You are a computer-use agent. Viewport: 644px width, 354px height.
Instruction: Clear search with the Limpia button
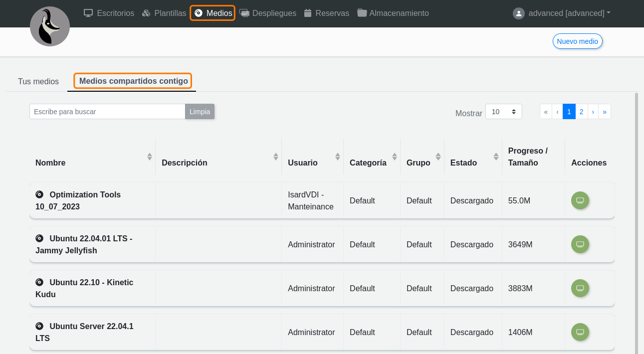[200, 112]
